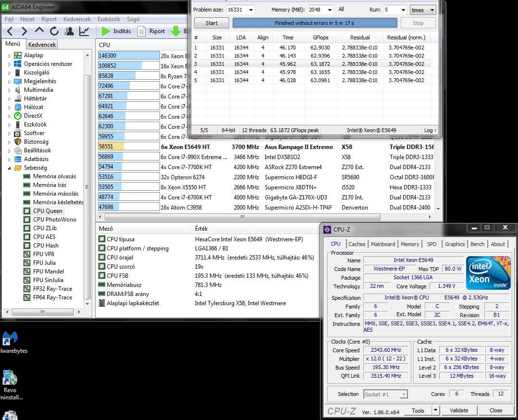
Task: Select the DirectX tree item
Action: tap(33, 116)
